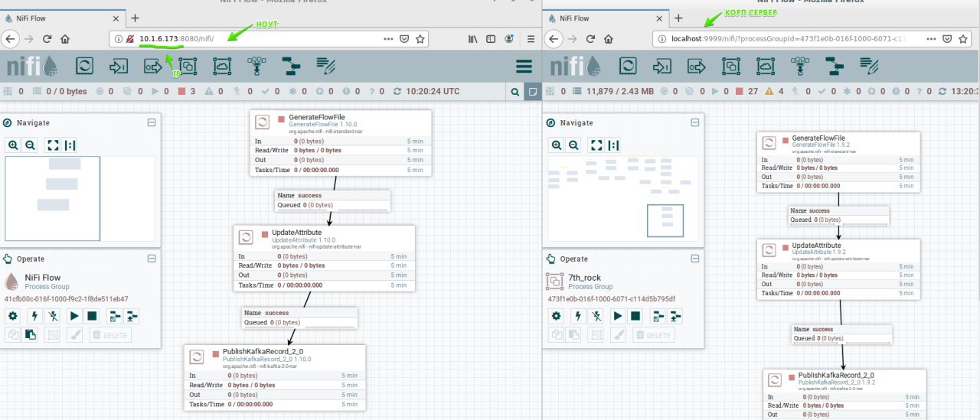Enable components with the lightning icon in left window's Operate panel
Image resolution: width=980 pixels, height=420 pixels.
pos(34,315)
